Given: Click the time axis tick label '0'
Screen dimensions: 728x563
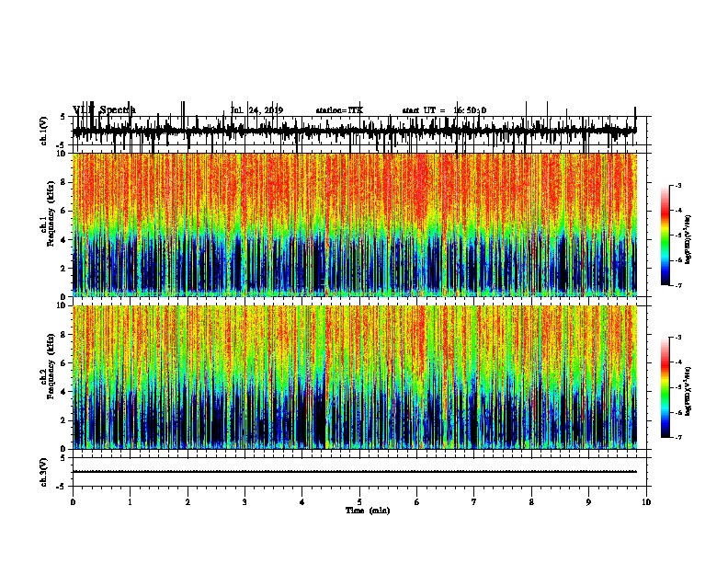Looking at the screenshot, I should (x=73, y=502).
